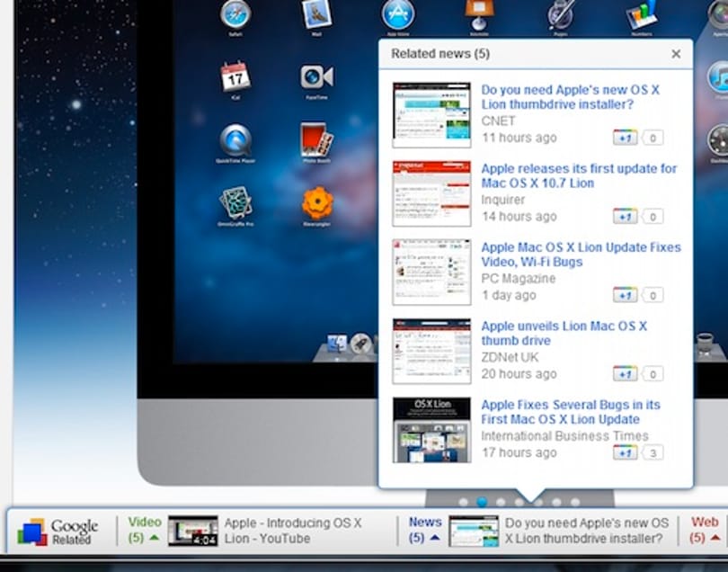Image resolution: width=728 pixels, height=572 pixels.
Task: Click the News thumbnail in the Related bar
Action: coord(474,531)
